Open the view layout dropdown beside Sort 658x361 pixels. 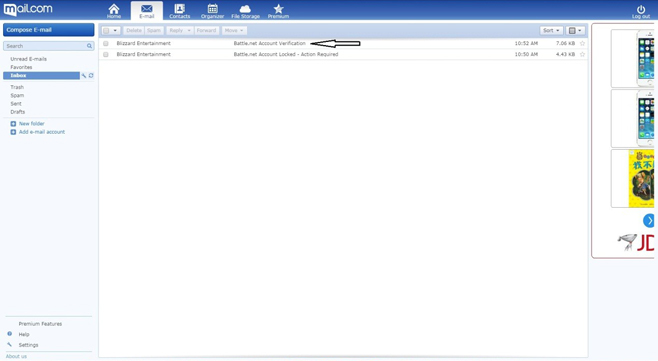(x=575, y=31)
